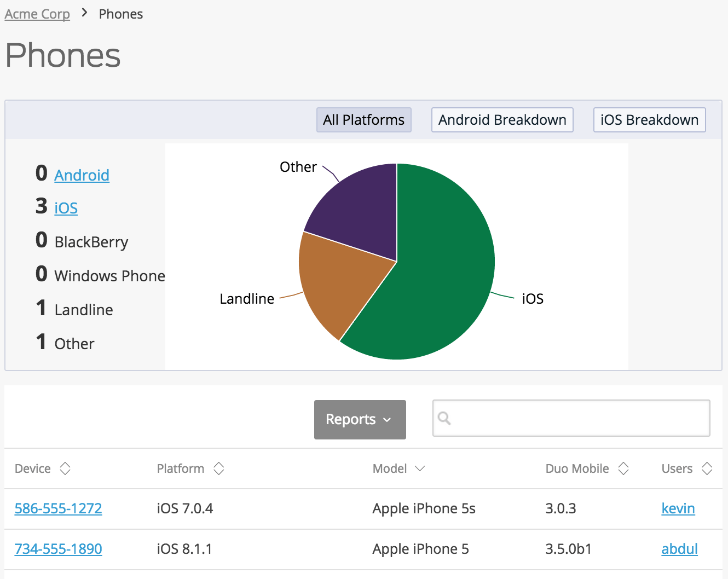Open user abdul's profile
Image resolution: width=728 pixels, height=579 pixels.
coord(679,549)
